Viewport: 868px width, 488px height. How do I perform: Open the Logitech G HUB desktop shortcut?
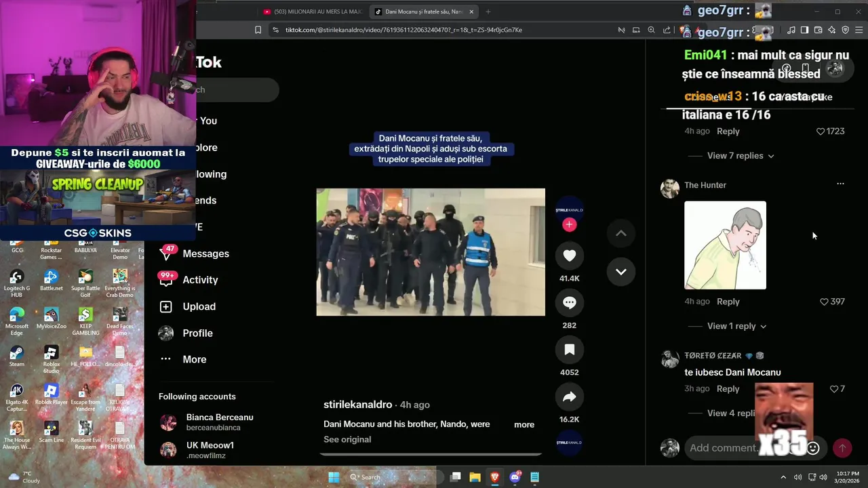17,283
